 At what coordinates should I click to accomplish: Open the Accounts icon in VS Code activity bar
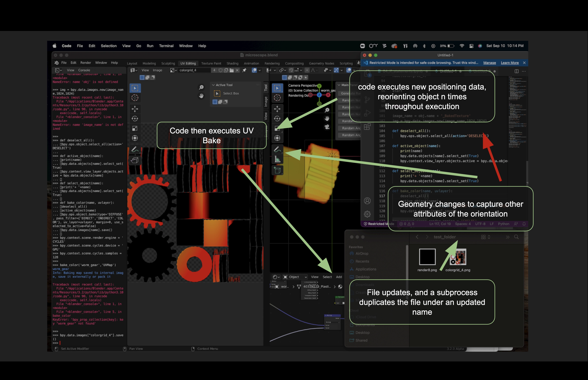tap(367, 201)
